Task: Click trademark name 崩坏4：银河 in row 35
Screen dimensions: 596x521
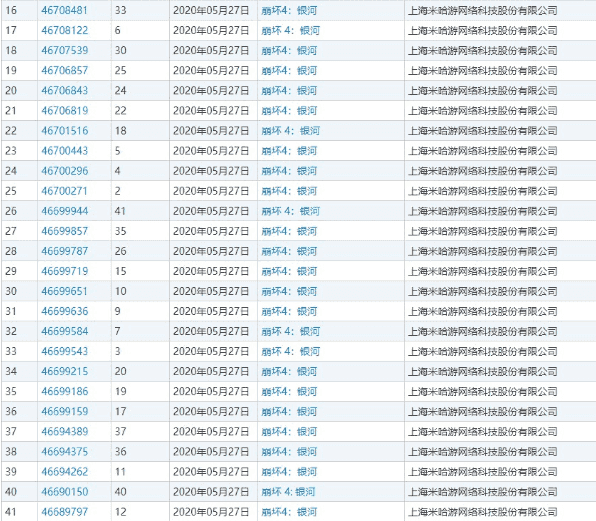Action: (289, 392)
